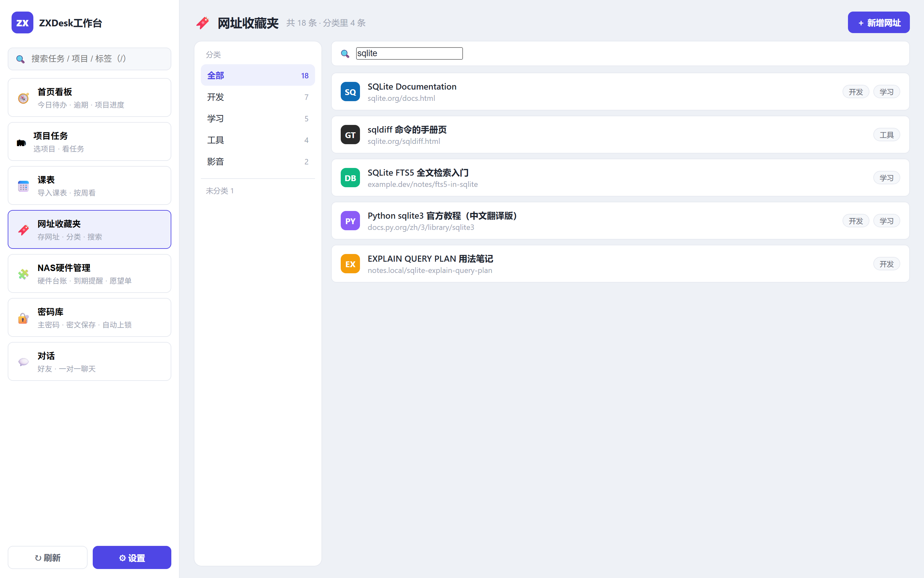Click the speech bubble icon for 对话
Image resolution: width=924 pixels, height=578 pixels.
pyautogui.click(x=23, y=362)
